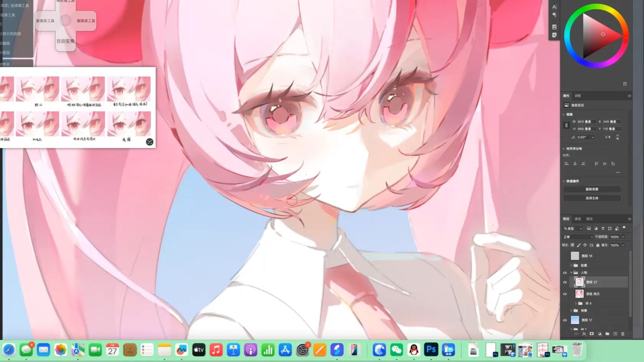Filter layers by text layer type
Image resolution: width=644 pixels, height=362 pixels.
[x=603, y=229]
